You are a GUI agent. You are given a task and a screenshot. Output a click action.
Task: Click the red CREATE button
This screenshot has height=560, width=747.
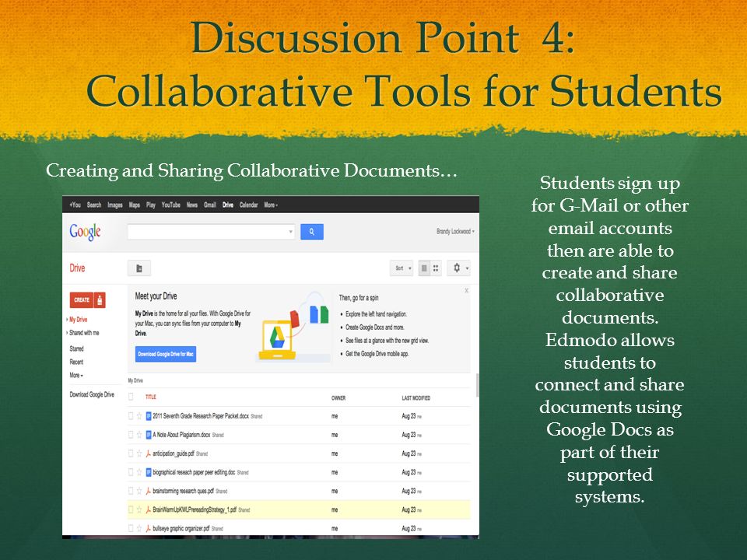pyautogui.click(x=82, y=300)
